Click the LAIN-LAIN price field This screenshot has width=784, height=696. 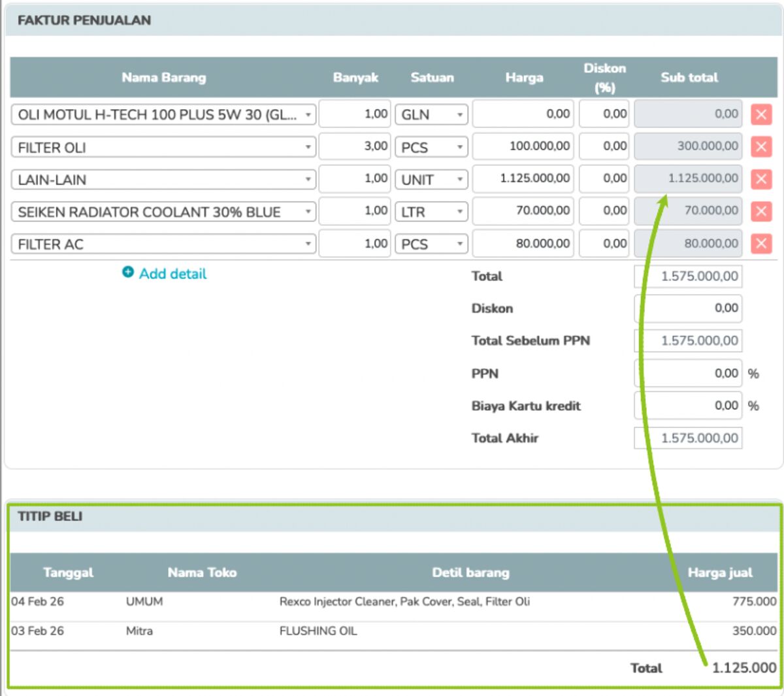pos(523,178)
